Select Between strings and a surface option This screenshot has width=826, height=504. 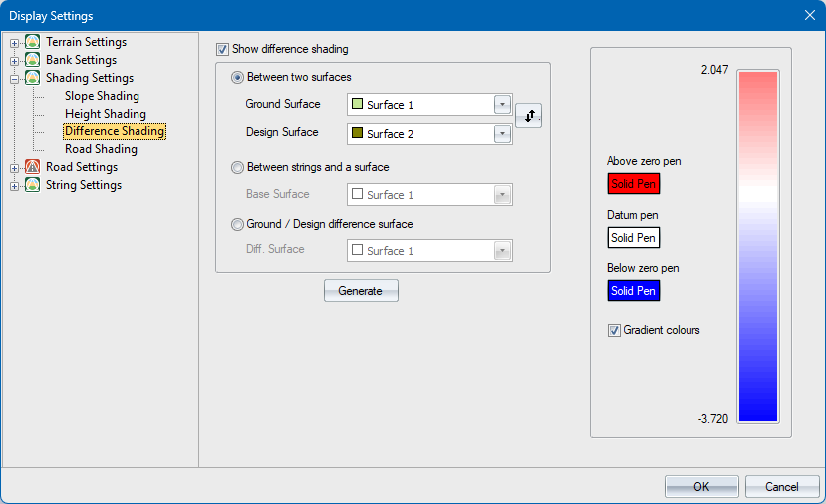pyautogui.click(x=237, y=168)
